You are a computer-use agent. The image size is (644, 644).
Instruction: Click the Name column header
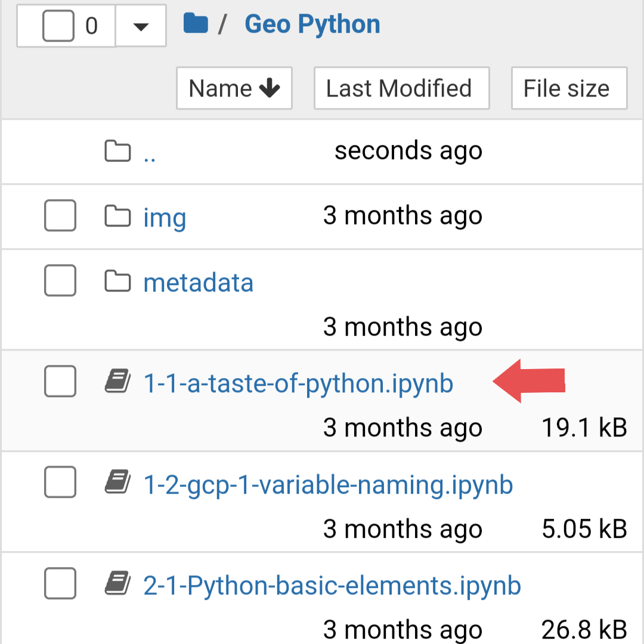(234, 88)
